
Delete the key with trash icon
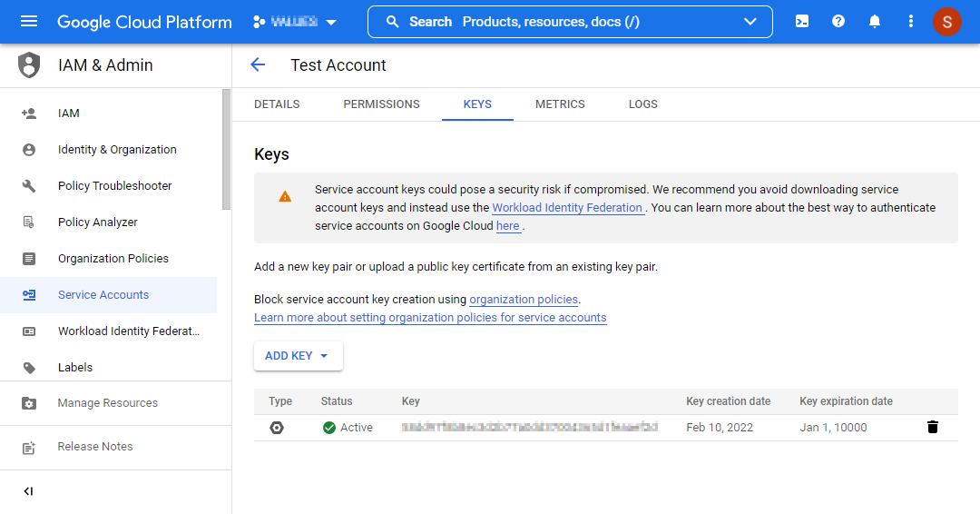click(933, 427)
